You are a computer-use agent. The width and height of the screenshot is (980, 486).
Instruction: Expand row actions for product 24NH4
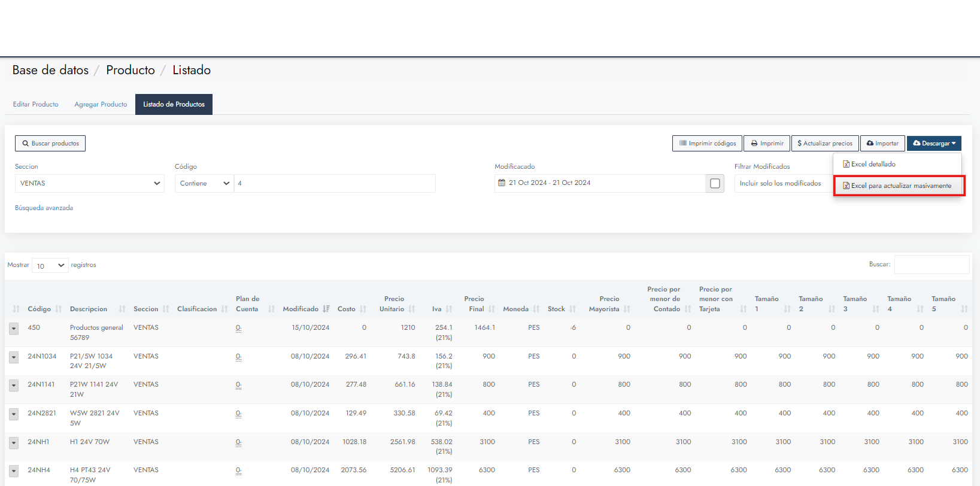coord(14,471)
